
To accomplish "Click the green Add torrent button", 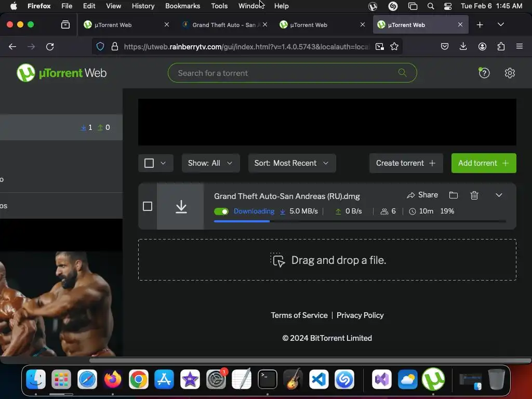I will (484, 163).
